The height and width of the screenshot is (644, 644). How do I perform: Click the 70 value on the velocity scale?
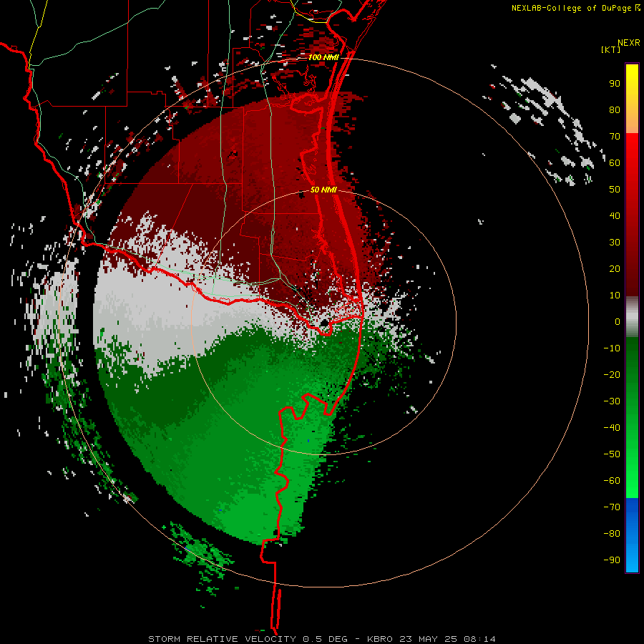coord(615,137)
